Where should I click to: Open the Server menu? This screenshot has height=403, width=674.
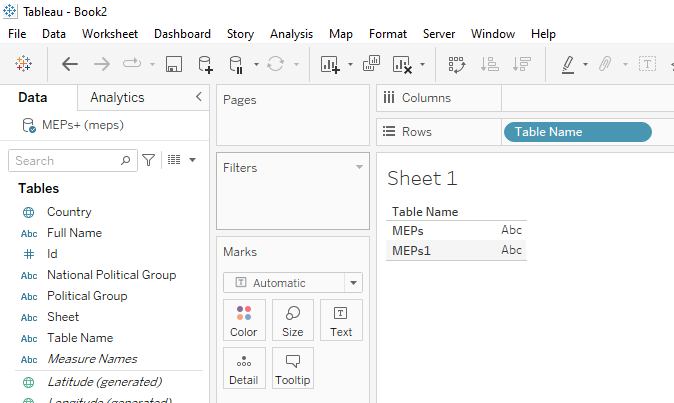pos(439,34)
